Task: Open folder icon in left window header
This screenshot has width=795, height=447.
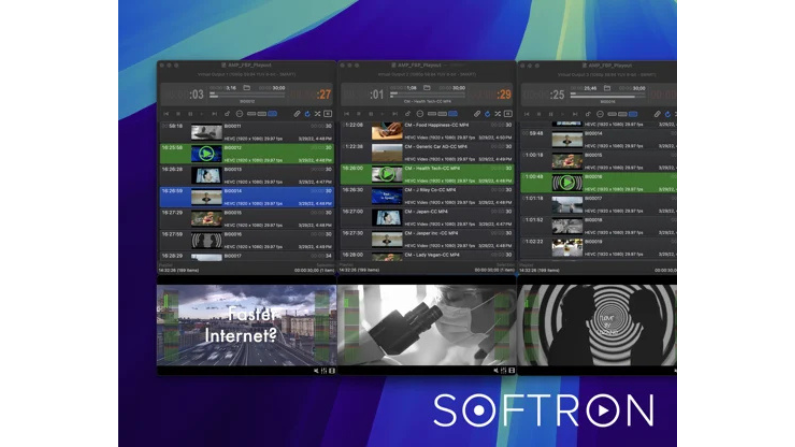Action: point(247,88)
